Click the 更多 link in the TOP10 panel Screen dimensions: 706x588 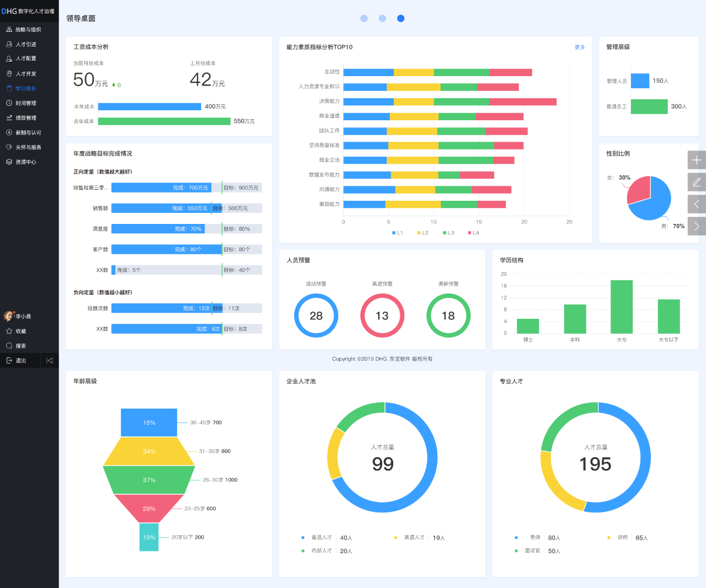pyautogui.click(x=580, y=47)
